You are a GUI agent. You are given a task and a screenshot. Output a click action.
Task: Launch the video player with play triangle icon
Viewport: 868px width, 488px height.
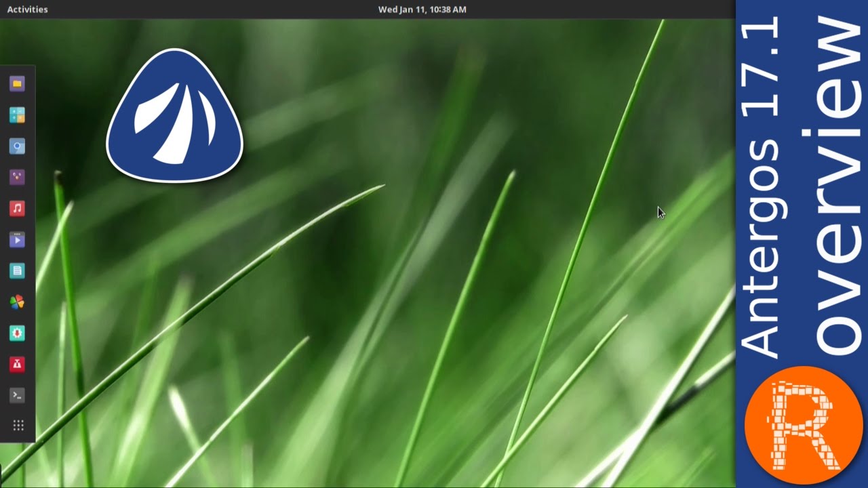[x=18, y=240]
